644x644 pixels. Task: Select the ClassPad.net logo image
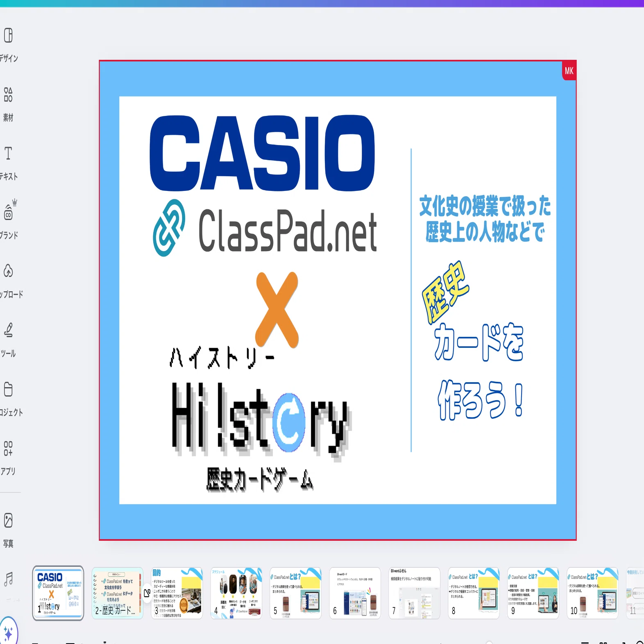tap(265, 228)
